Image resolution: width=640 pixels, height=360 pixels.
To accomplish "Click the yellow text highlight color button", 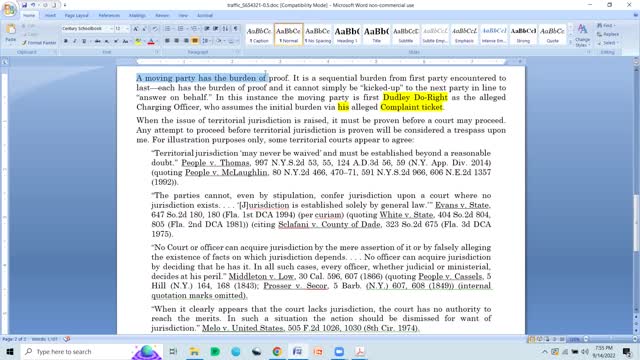I will tap(139, 41).
